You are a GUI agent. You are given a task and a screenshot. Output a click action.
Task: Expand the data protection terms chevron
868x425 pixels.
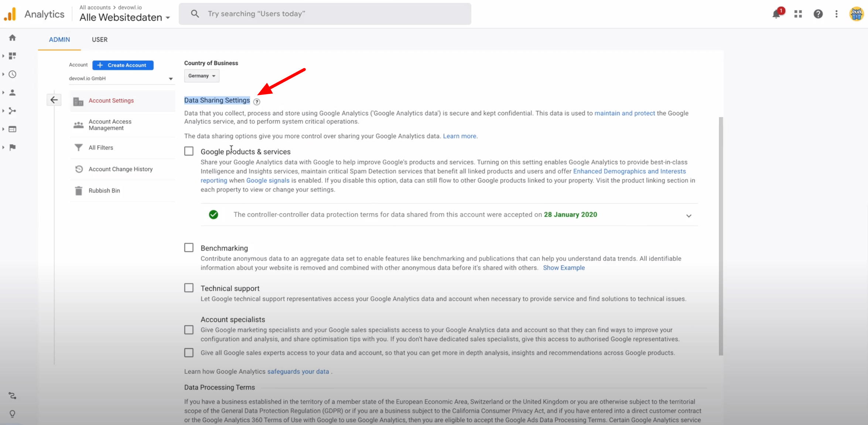688,215
